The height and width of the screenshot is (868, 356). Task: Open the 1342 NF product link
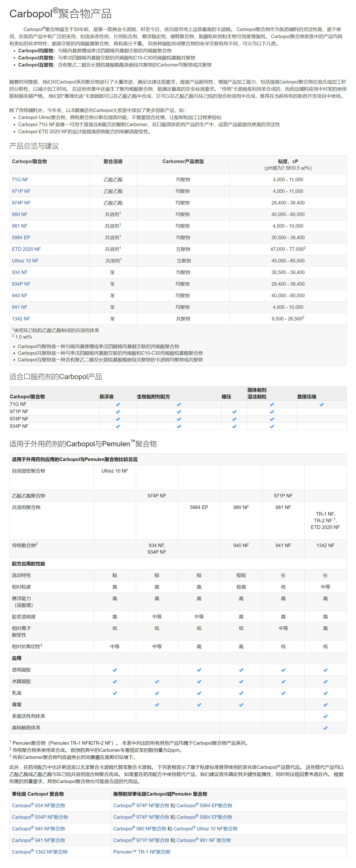[x=21, y=319]
